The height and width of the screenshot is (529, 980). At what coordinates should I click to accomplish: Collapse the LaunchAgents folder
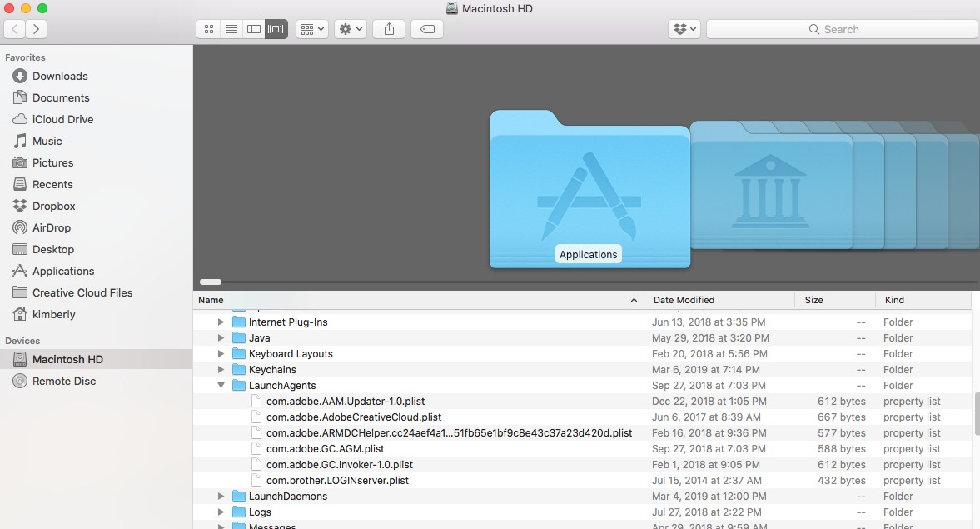click(221, 385)
